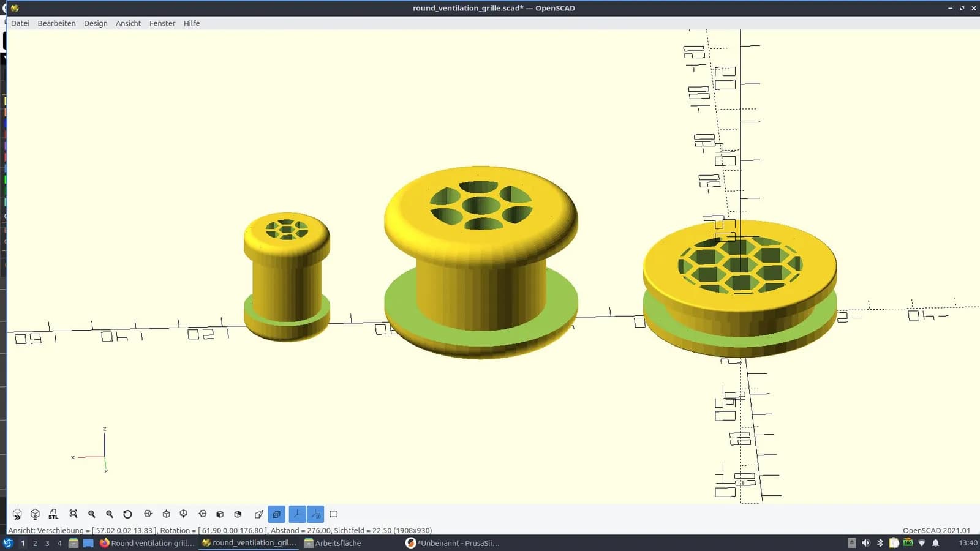
Task: Fit the model with the View All icon
Action: click(73, 514)
